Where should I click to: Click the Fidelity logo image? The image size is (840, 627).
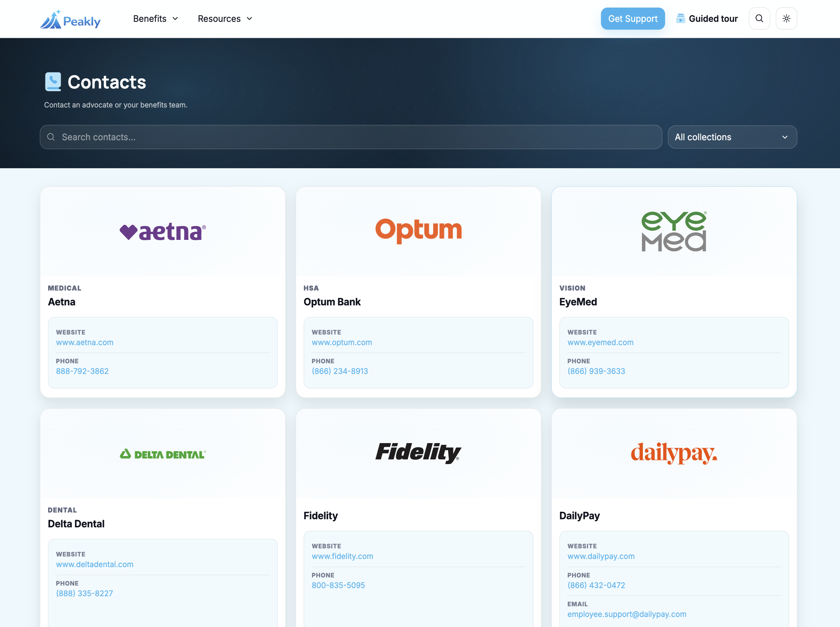tap(419, 453)
